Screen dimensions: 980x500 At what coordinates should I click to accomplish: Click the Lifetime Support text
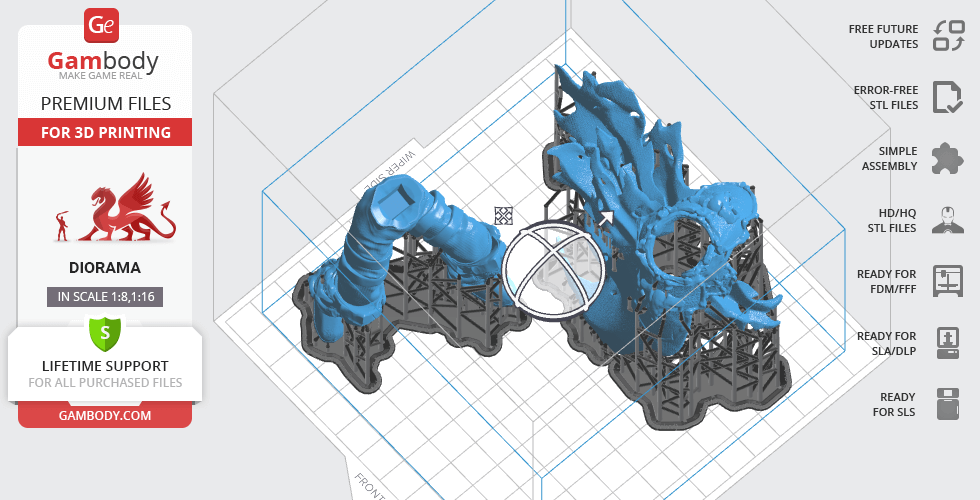[x=105, y=366]
